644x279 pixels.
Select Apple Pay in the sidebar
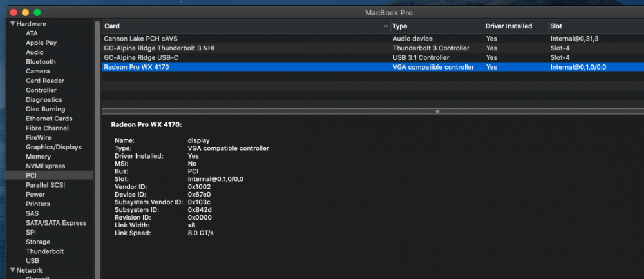coord(41,43)
